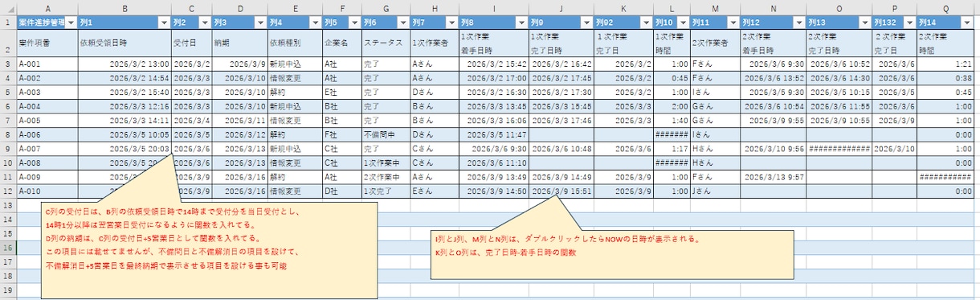Click the duration cell 0:38
The image size is (980, 300).
pyautogui.click(x=946, y=77)
